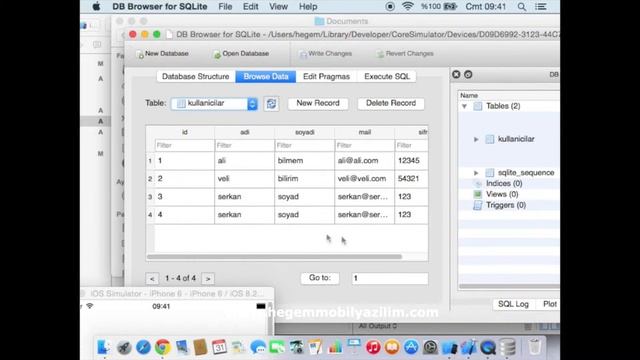Switch to the SQL Log tab

point(513,304)
